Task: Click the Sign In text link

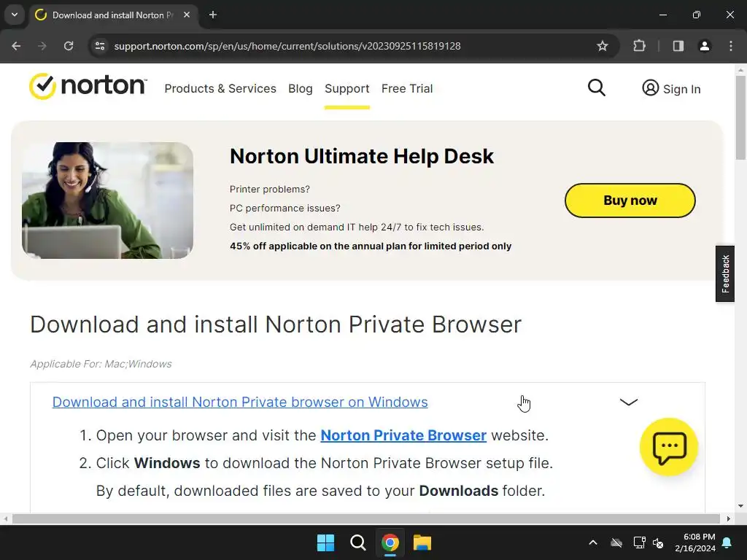Action: [x=682, y=89]
